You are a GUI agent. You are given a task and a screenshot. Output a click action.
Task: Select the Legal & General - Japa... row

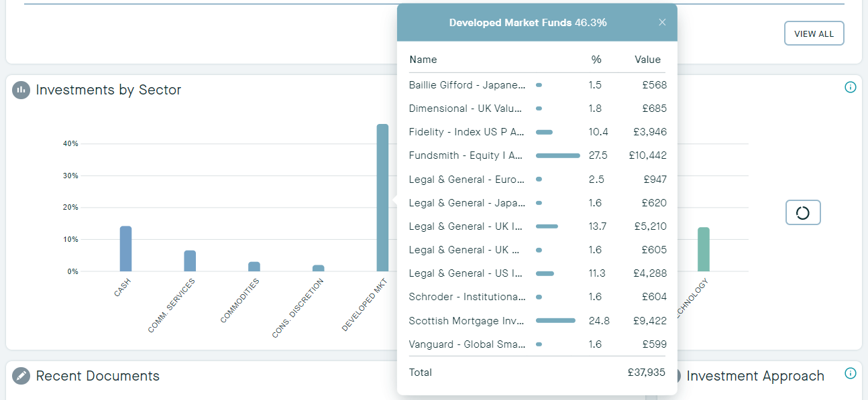pos(537,203)
